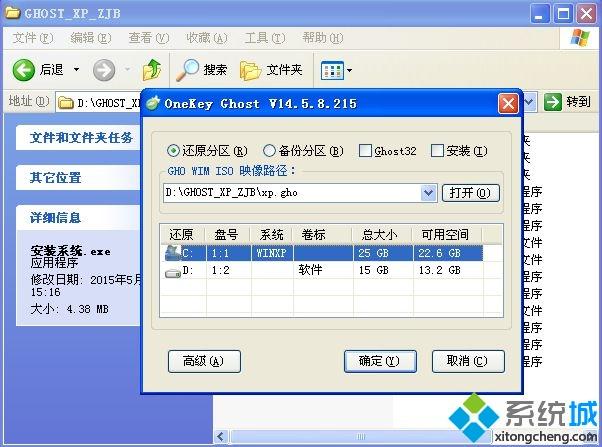The height and width of the screenshot is (447, 602).
Task: Go back with the green Back arrow
Action: click(24, 70)
